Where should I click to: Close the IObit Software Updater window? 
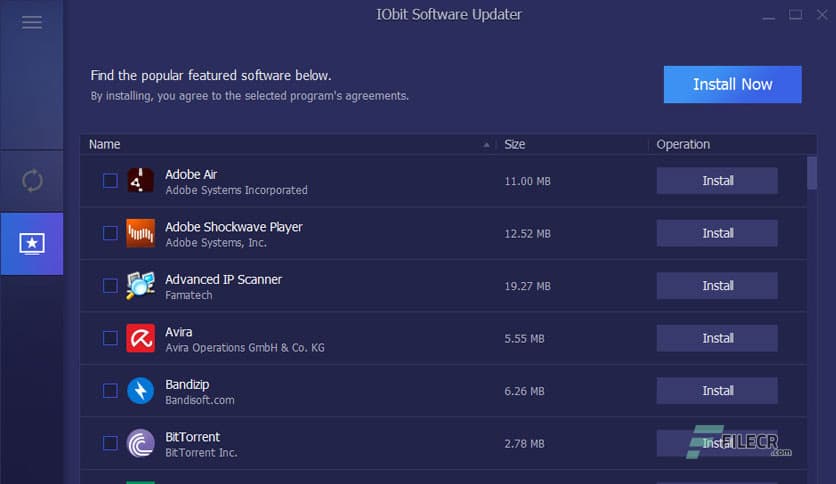822,15
